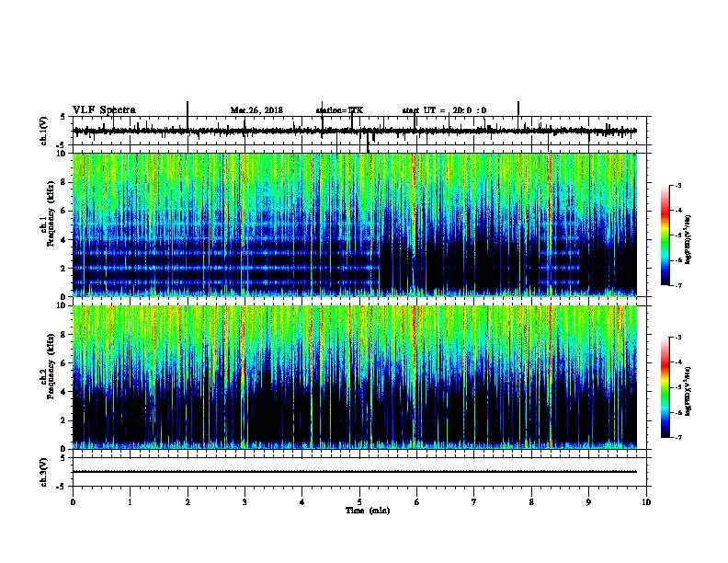728x563 pixels.
Task: Click the "0" time axis tick label
Action: point(73,502)
